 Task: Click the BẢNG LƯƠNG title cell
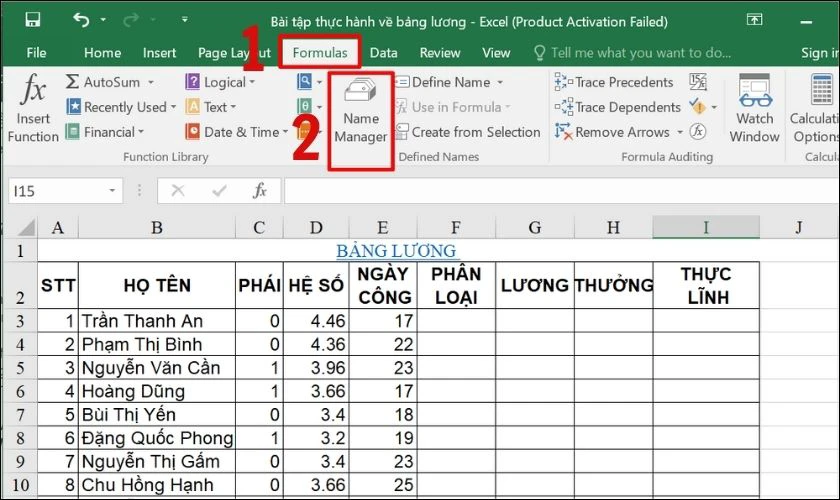click(x=398, y=251)
